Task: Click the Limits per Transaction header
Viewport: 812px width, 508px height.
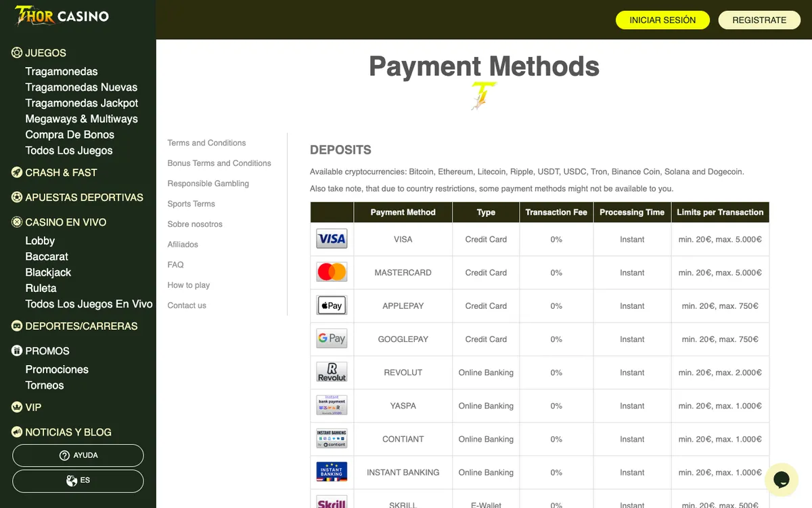Action: click(x=720, y=212)
